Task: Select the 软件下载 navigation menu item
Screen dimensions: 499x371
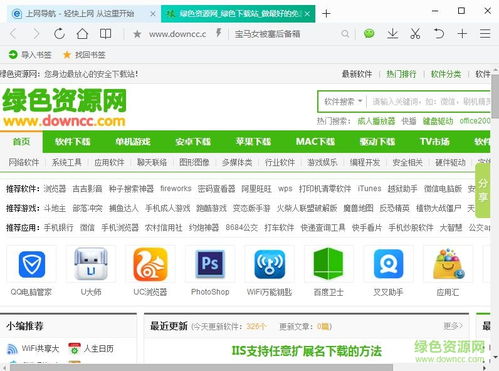Action: [x=73, y=142]
